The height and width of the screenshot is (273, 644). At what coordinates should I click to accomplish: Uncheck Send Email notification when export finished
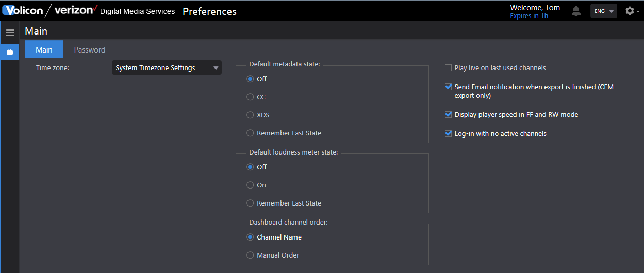pos(448,87)
